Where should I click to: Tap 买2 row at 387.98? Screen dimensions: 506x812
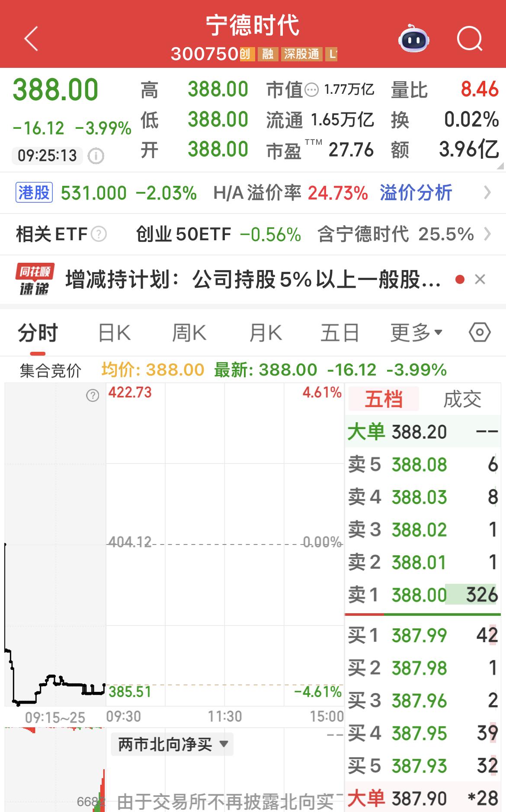click(x=423, y=668)
